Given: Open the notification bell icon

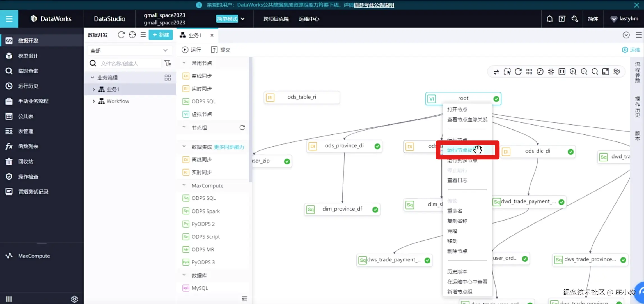Looking at the screenshot, I should 549,19.
